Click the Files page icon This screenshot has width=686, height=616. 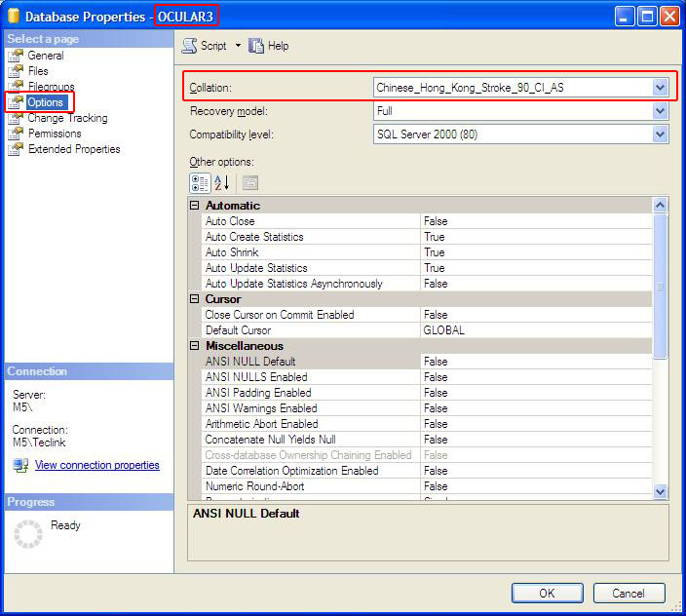[16, 71]
